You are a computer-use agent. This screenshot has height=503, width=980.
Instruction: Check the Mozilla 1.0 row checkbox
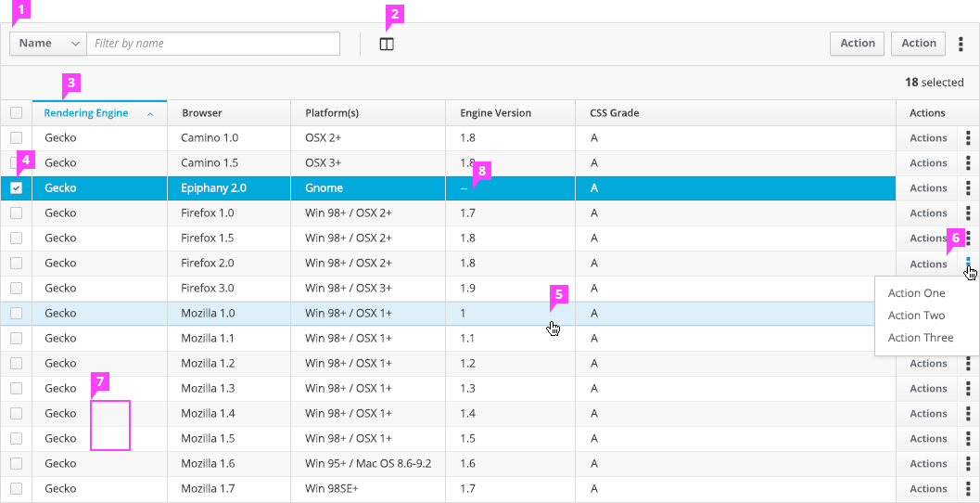[x=17, y=314]
